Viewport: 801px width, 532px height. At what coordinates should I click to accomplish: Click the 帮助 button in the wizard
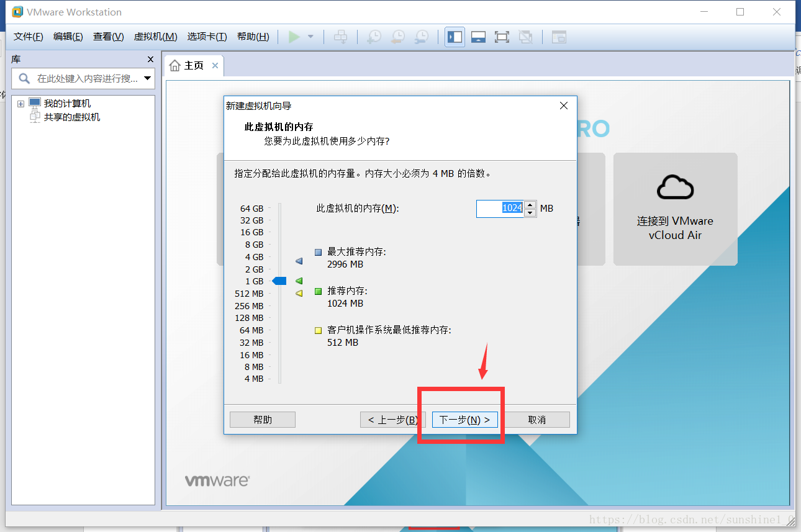point(262,419)
